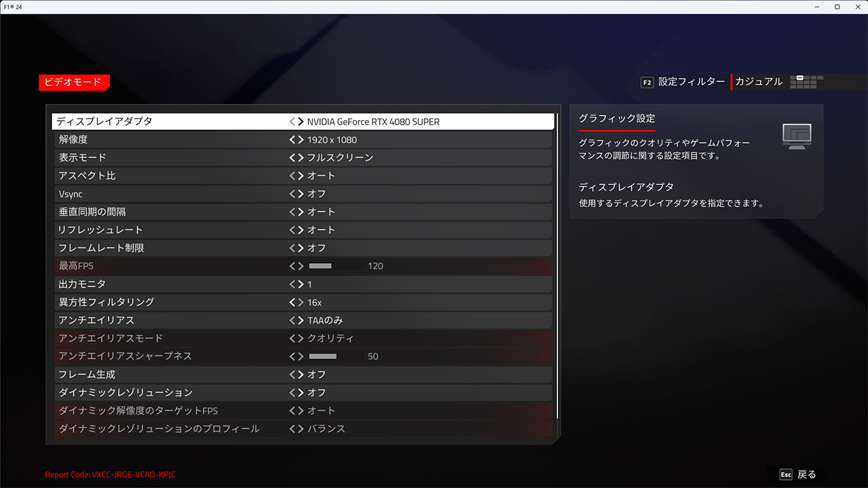Click the Esc key icon beside 戻る
Image resolution: width=868 pixels, height=488 pixels.
(x=786, y=474)
